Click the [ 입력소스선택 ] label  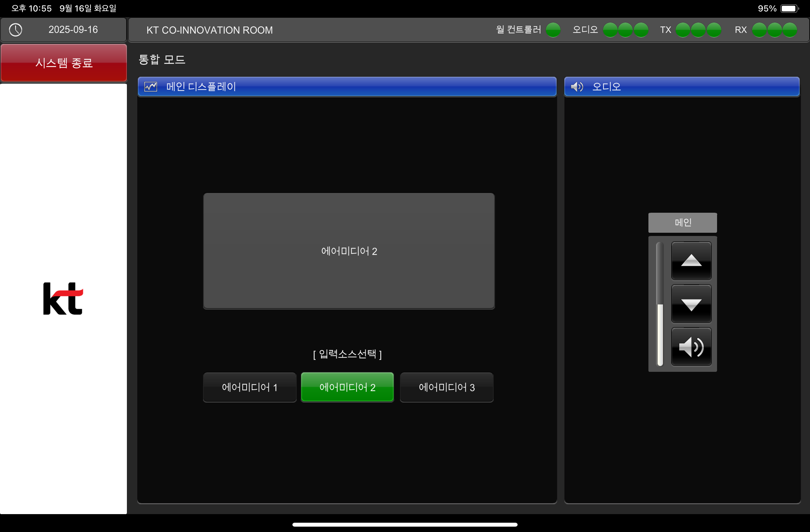point(347,354)
